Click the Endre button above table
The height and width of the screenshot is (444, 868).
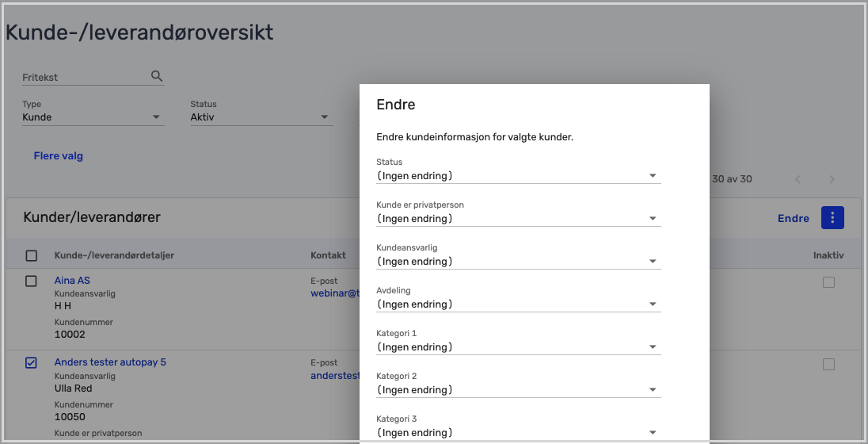[794, 218]
